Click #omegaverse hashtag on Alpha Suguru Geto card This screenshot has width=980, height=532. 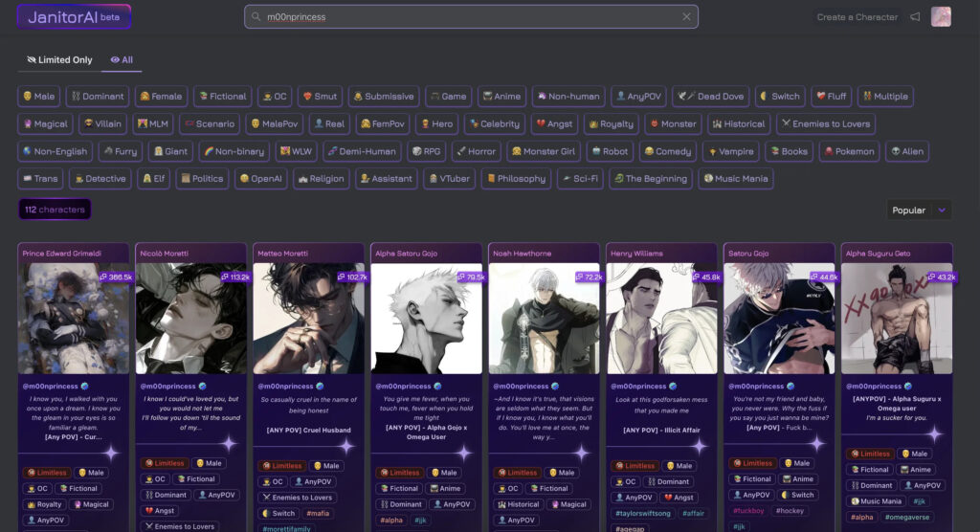[x=907, y=517]
